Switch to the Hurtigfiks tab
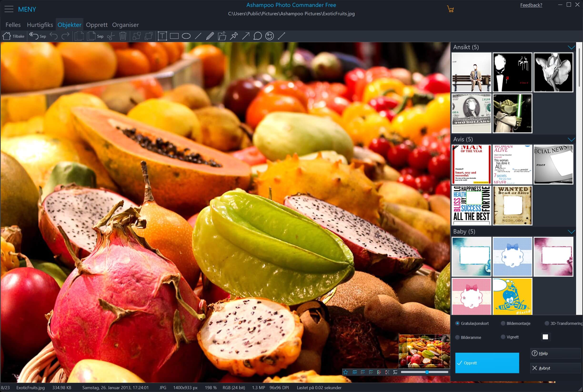This screenshot has width=583, height=392. pos(40,25)
